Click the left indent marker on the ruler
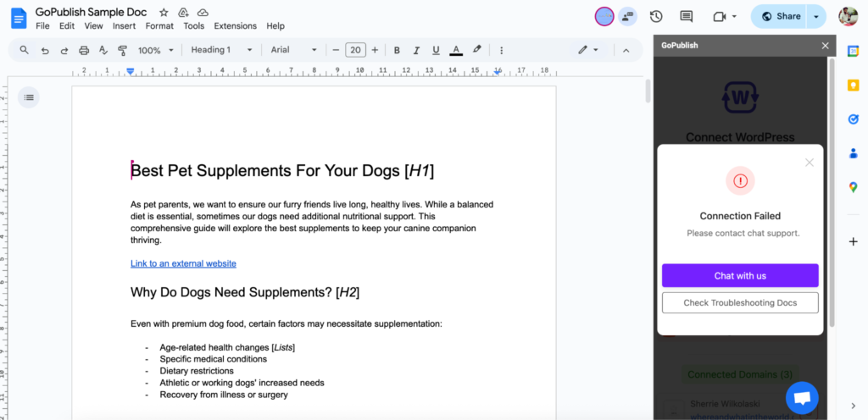The height and width of the screenshot is (420, 868). 130,71
